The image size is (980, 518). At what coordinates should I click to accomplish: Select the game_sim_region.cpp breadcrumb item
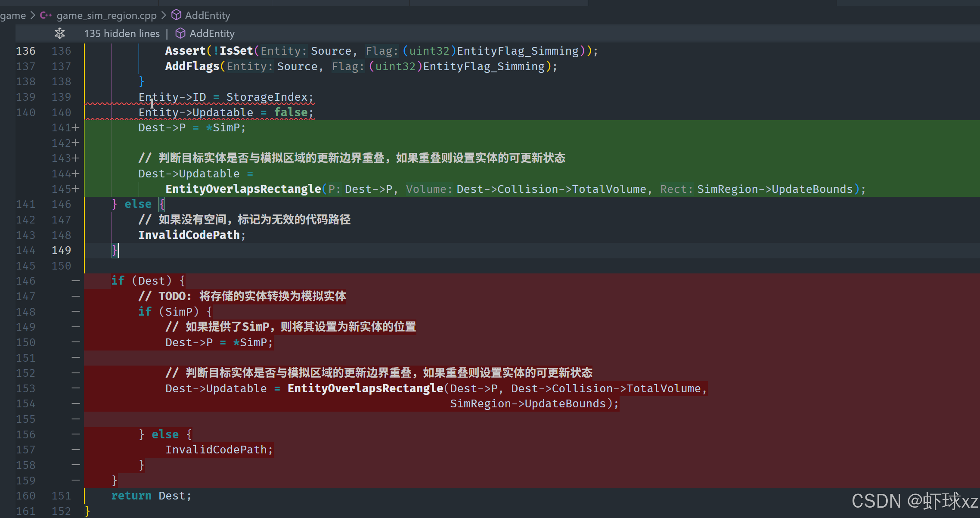pos(106,16)
